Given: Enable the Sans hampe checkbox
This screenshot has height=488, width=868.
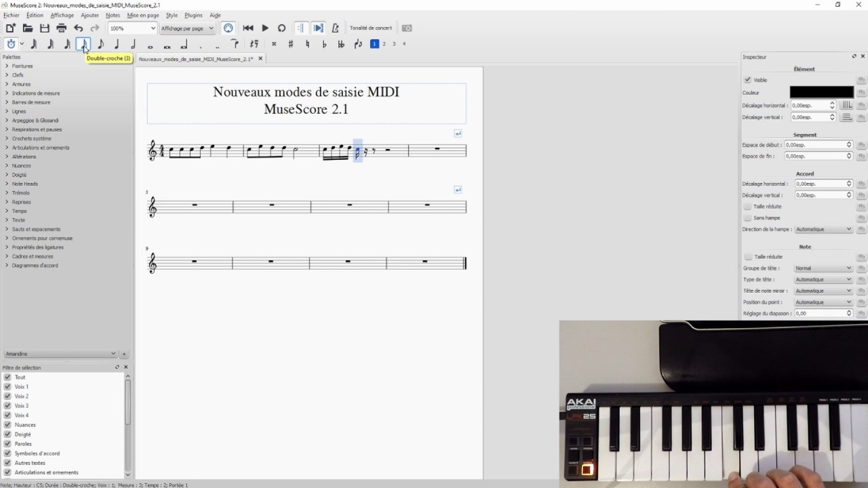Looking at the screenshot, I should coord(747,218).
